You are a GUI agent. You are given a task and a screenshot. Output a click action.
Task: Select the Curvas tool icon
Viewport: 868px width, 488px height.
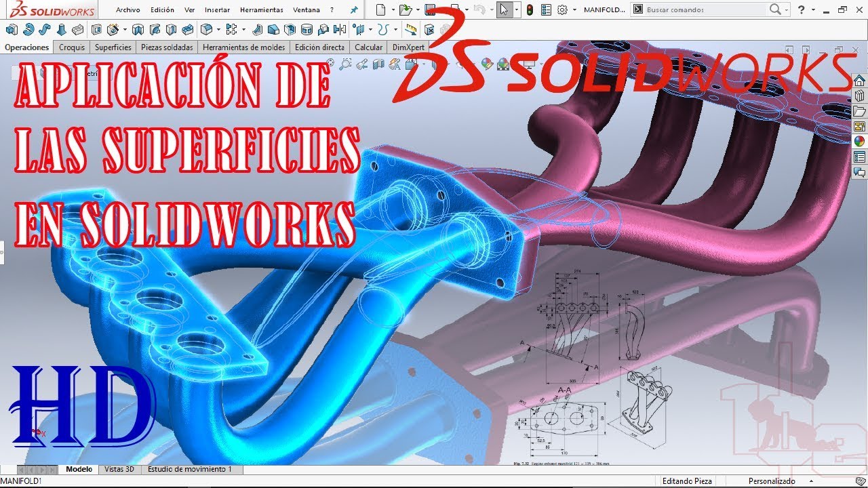click(x=384, y=30)
